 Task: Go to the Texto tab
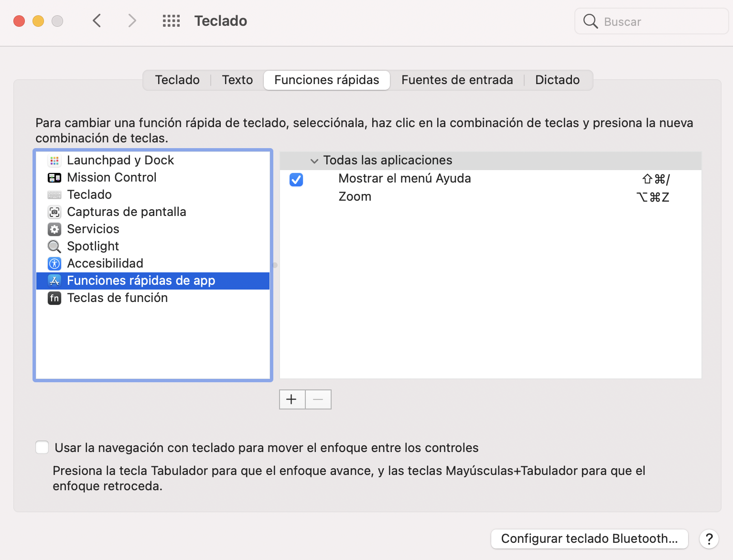pyautogui.click(x=237, y=80)
